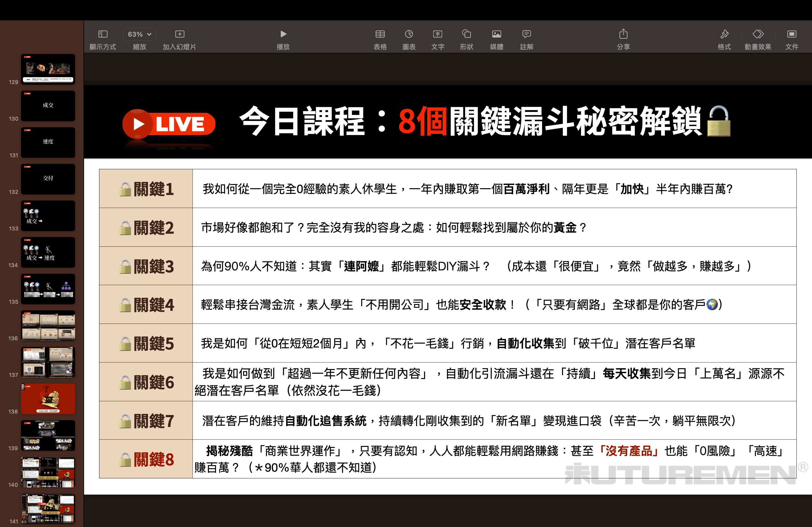Click the 加入幻燈片 add slide icon
The height and width of the screenshot is (527, 812).
[x=180, y=34]
